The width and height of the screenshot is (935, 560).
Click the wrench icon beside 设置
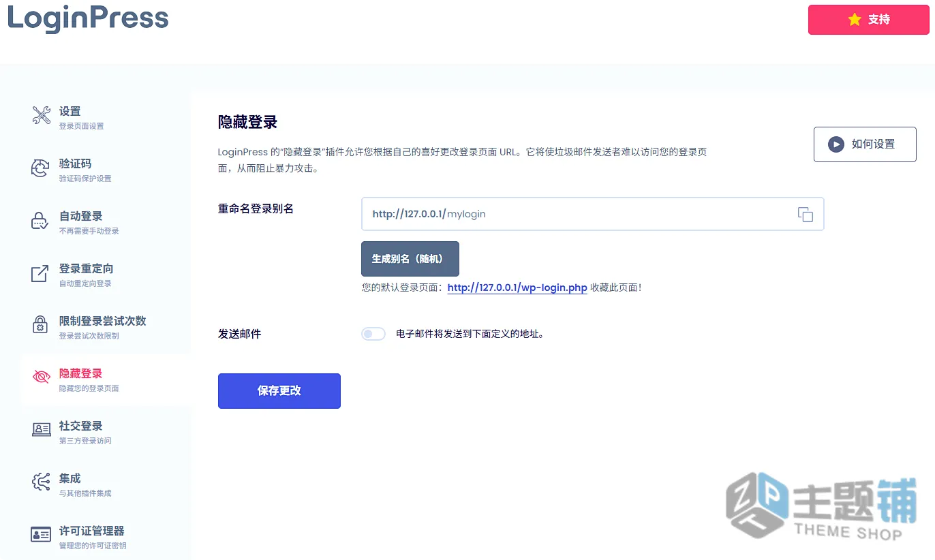41,115
